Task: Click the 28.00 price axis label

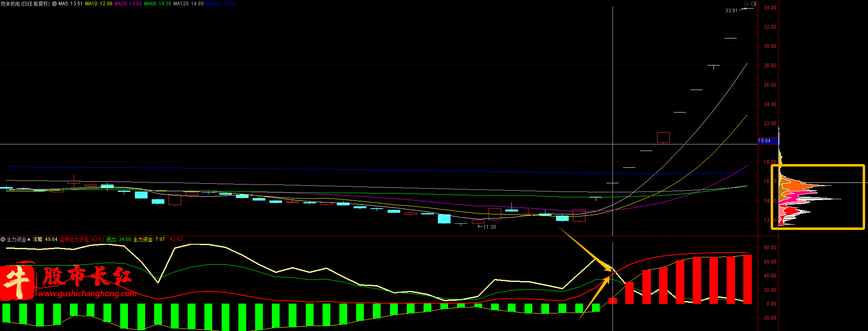Action: [x=770, y=65]
